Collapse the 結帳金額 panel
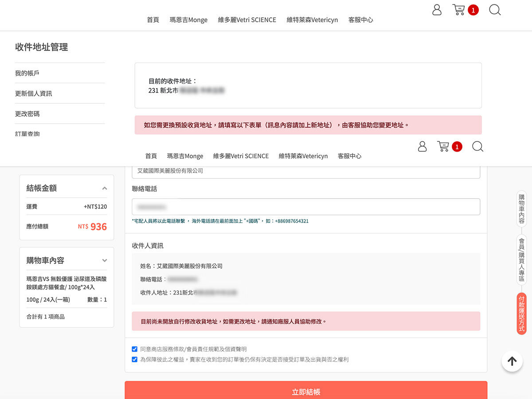The image size is (532, 399). (x=105, y=188)
